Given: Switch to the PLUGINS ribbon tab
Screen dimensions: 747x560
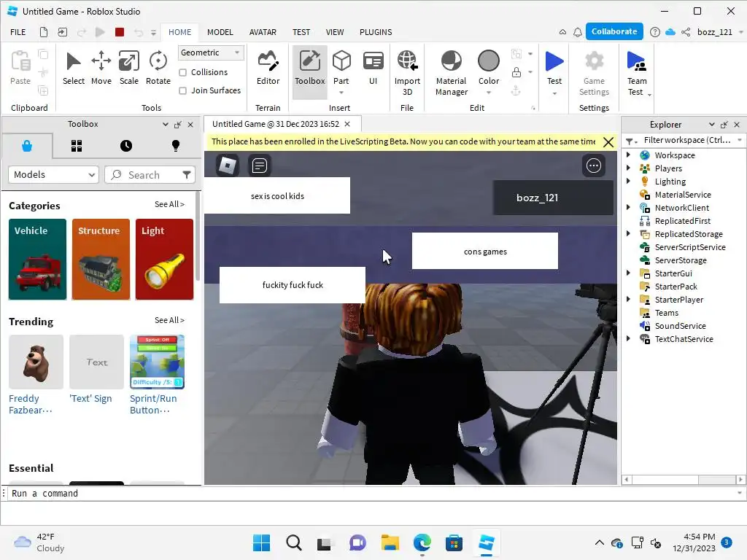Looking at the screenshot, I should [376, 32].
